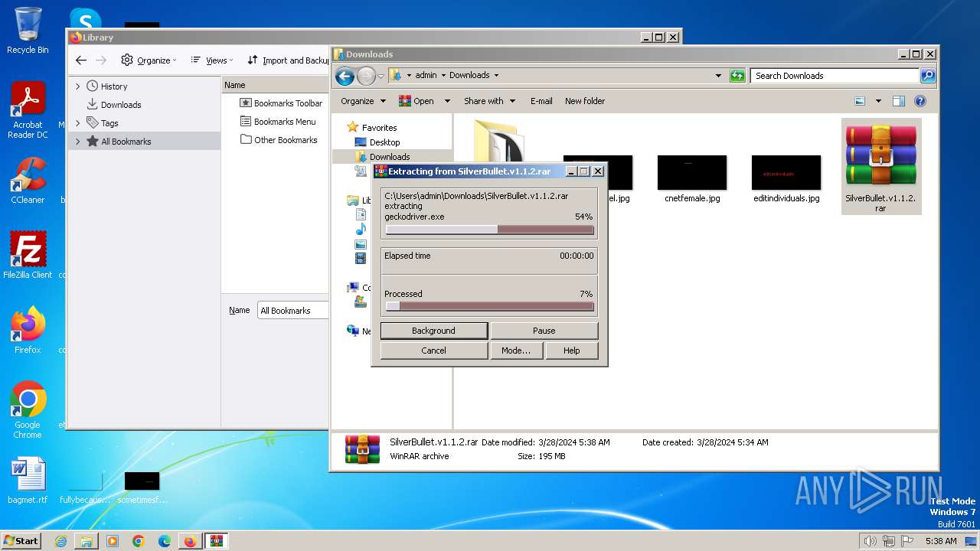Change view icon in Explorer toolbar
Screen dimensions: 980x551
[860, 101]
